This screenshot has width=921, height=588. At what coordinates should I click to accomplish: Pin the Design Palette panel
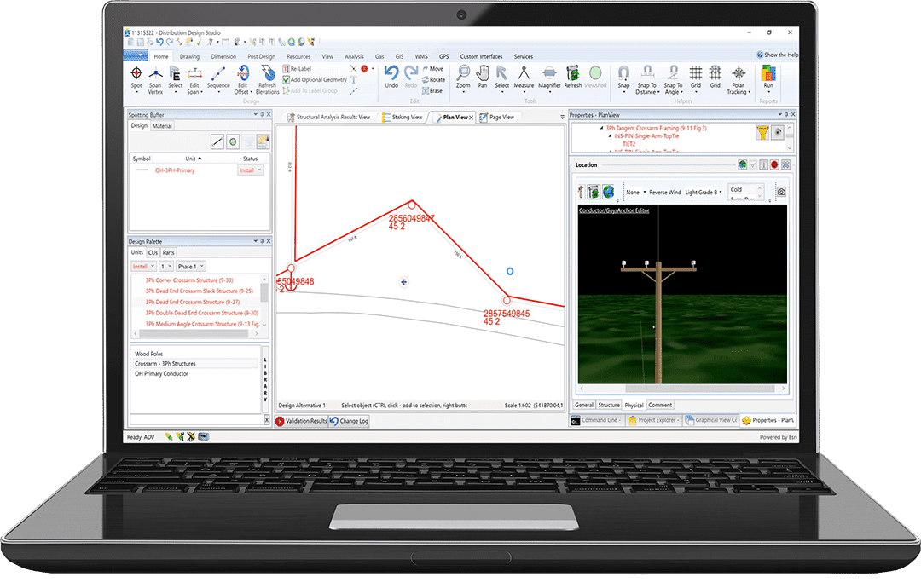point(262,241)
